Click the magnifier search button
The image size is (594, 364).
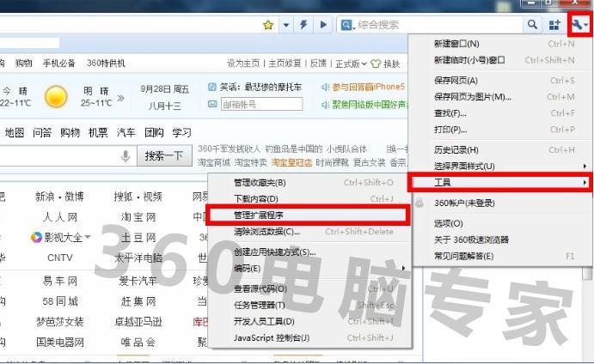pos(532,25)
